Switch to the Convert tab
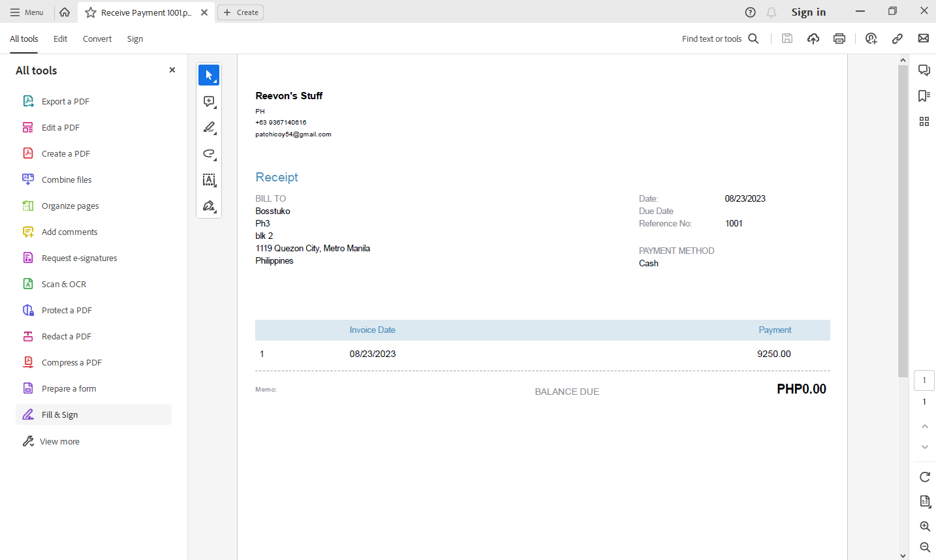This screenshot has height=560, width=936. pyautogui.click(x=97, y=39)
